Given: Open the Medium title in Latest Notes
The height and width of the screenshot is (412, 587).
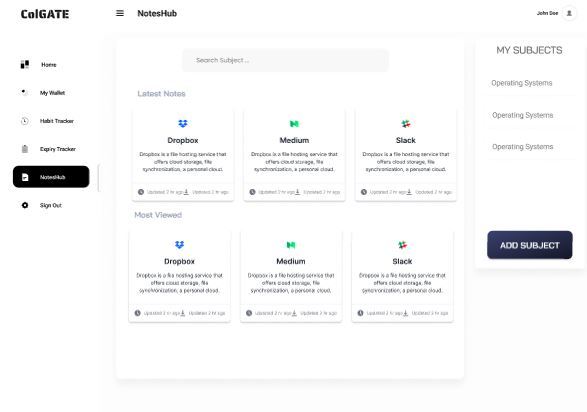Looking at the screenshot, I should click(x=294, y=140).
